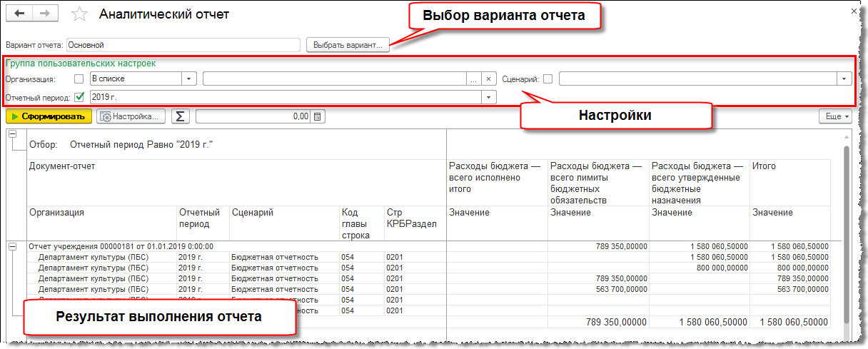
Task: Open the Отчетный период 2019 г. dropdown
Action: point(489,97)
